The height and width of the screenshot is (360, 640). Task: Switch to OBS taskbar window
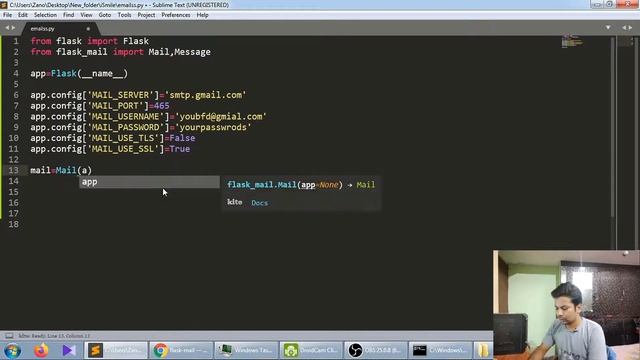click(x=376, y=351)
